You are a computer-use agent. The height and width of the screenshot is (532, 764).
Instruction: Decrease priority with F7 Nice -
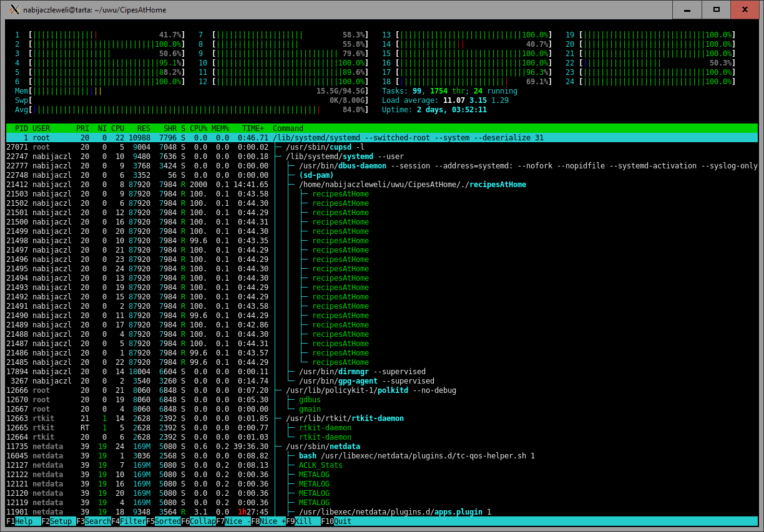coord(232,521)
